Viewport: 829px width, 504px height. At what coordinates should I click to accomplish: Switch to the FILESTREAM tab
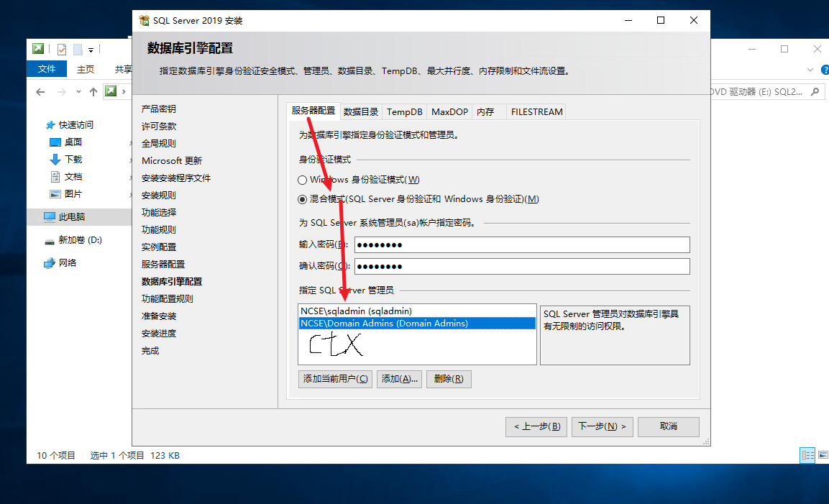[536, 112]
